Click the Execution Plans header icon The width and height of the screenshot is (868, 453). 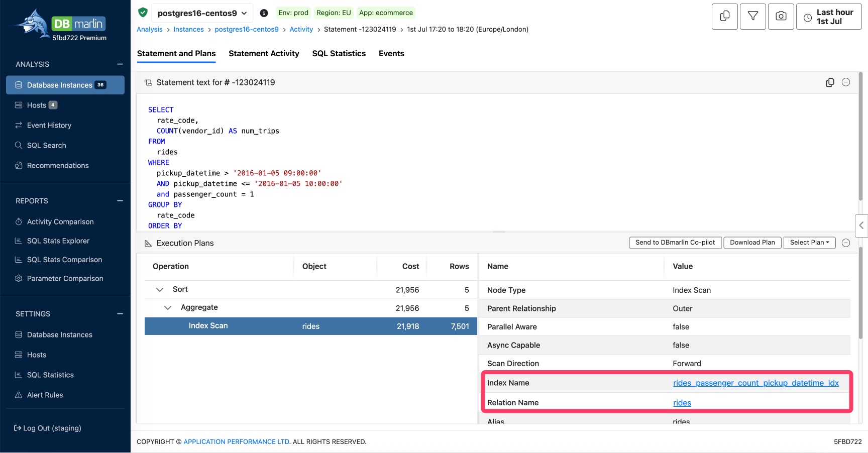coord(148,243)
